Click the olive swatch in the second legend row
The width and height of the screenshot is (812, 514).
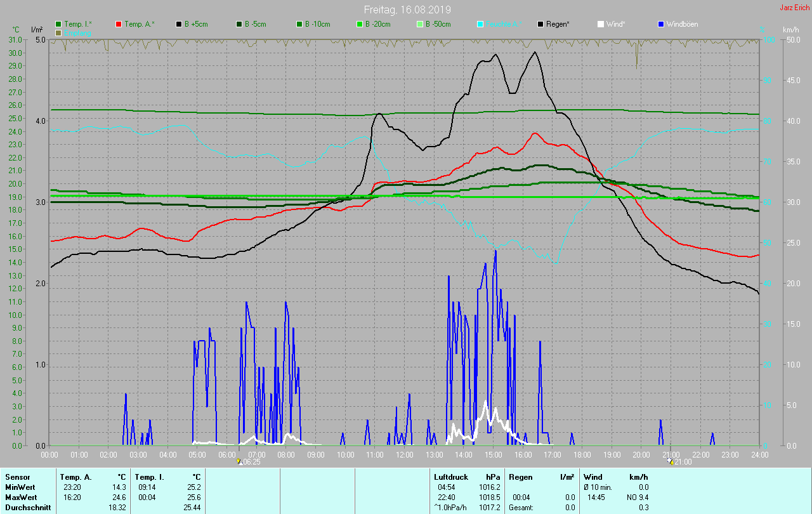pyautogui.click(x=59, y=32)
